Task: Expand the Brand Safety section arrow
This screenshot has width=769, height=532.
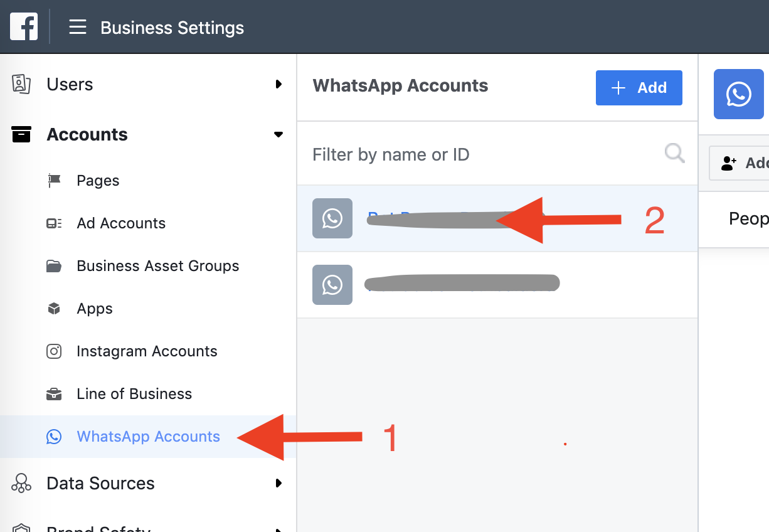Action: pyautogui.click(x=278, y=529)
